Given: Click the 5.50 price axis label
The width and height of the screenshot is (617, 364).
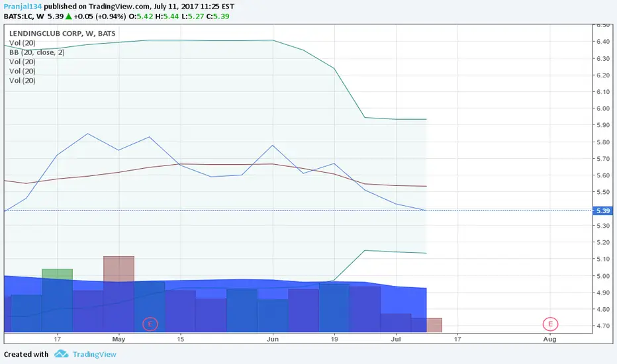Looking at the screenshot, I should pos(603,192).
